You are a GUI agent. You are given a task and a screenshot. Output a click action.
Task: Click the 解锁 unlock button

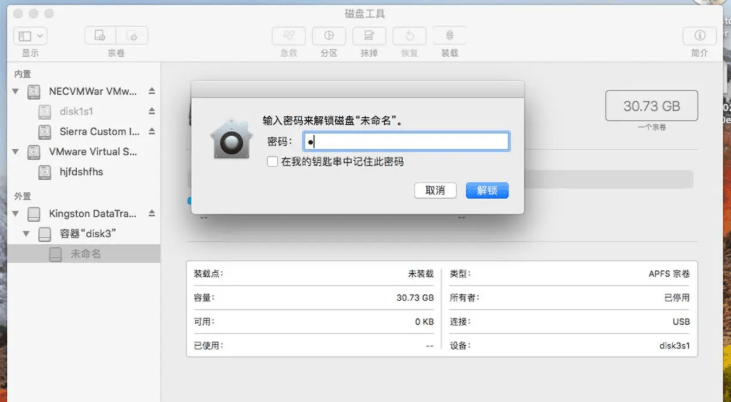pyautogui.click(x=487, y=190)
